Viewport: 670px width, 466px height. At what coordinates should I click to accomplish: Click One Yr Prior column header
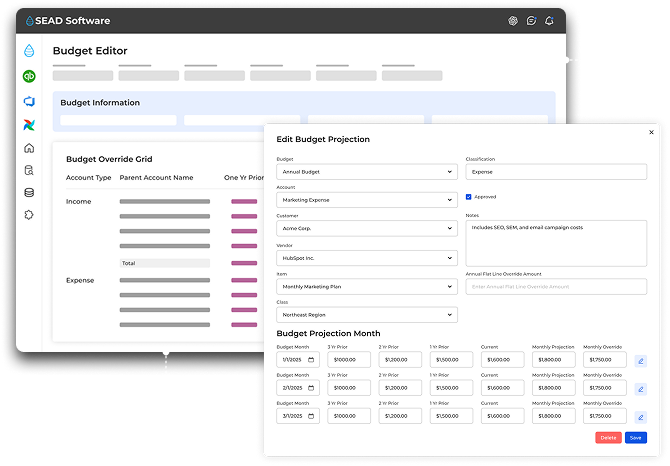coord(244,178)
